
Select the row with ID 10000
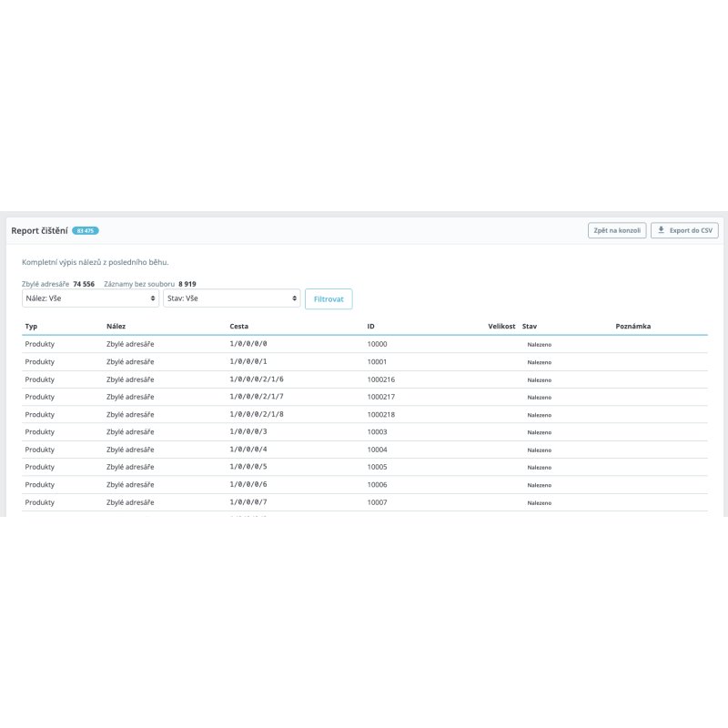coord(365,344)
